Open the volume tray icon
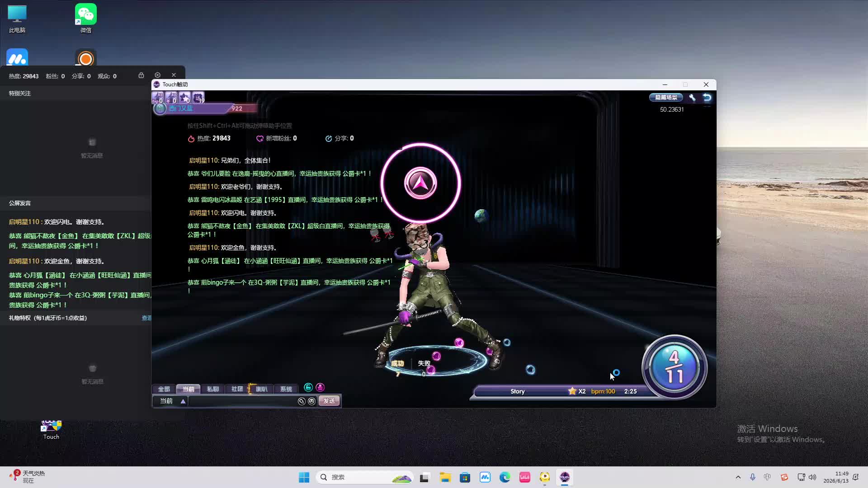The height and width of the screenshot is (488, 868). pos(812,477)
